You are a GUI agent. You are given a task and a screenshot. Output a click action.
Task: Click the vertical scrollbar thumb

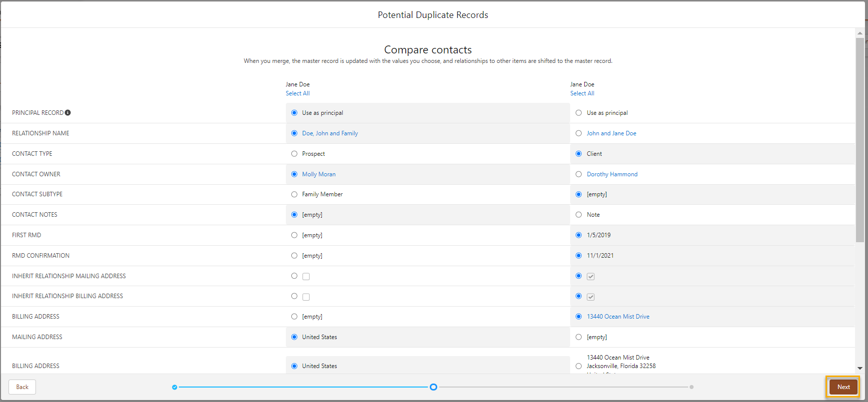click(860, 140)
